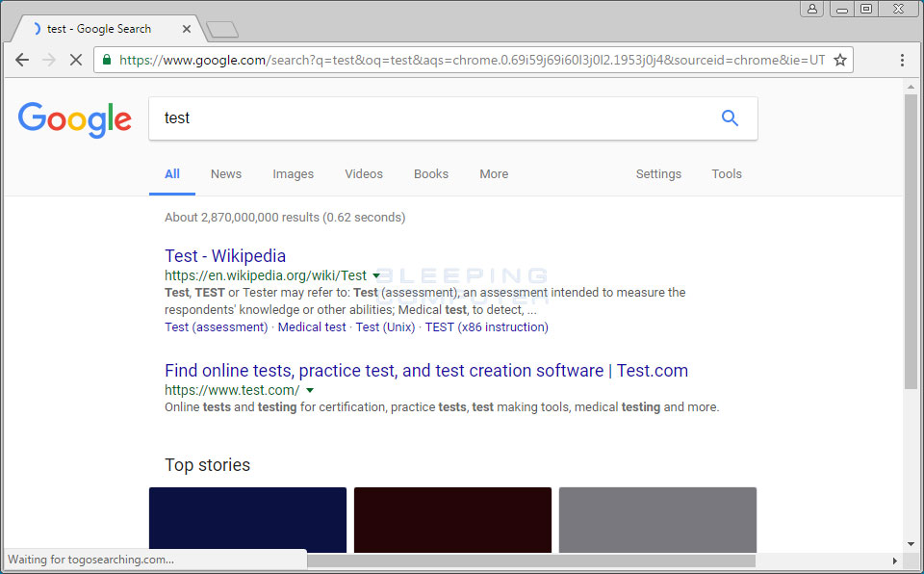This screenshot has width=924, height=574.
Task: Click the horizontal scrollbar thumb
Action: 530,561
